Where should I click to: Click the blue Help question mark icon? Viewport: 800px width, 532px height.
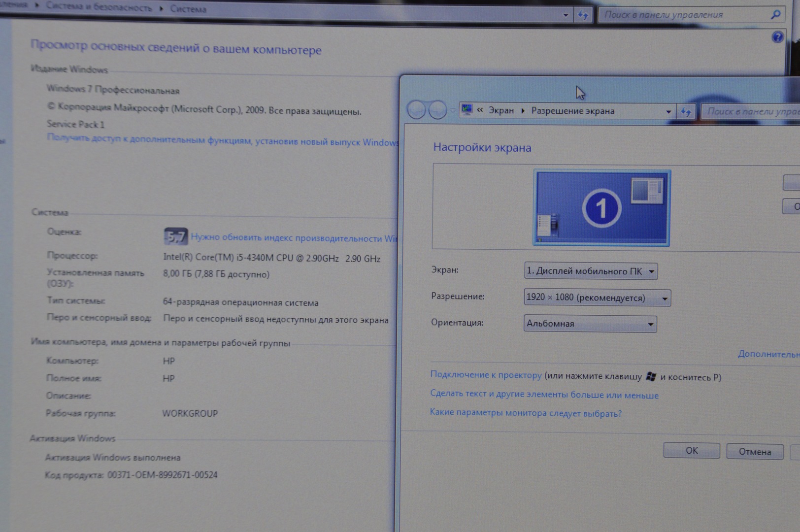pyautogui.click(x=777, y=37)
